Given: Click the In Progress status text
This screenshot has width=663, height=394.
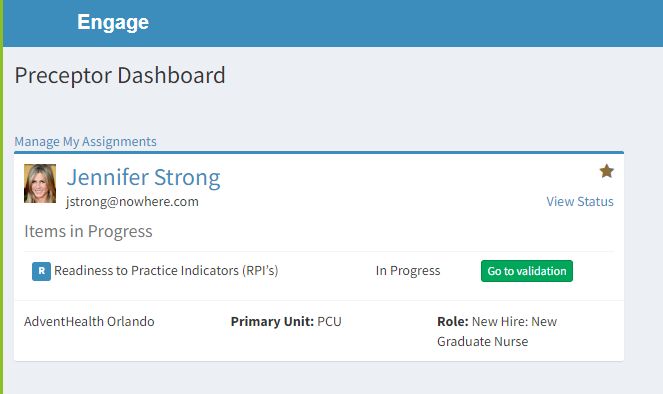Looking at the screenshot, I should pyautogui.click(x=408, y=271).
